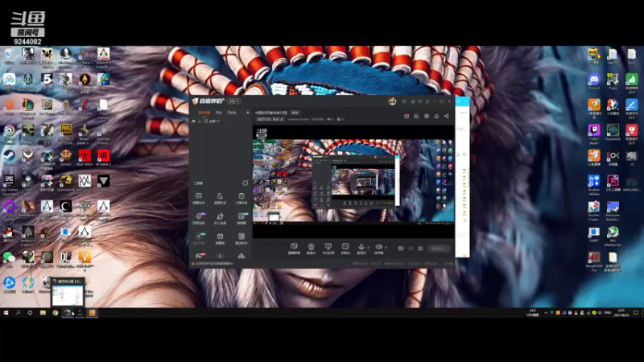The height and width of the screenshot is (362, 644).
Task: Open user avatar in Douyu streaming app
Action: pos(392,101)
